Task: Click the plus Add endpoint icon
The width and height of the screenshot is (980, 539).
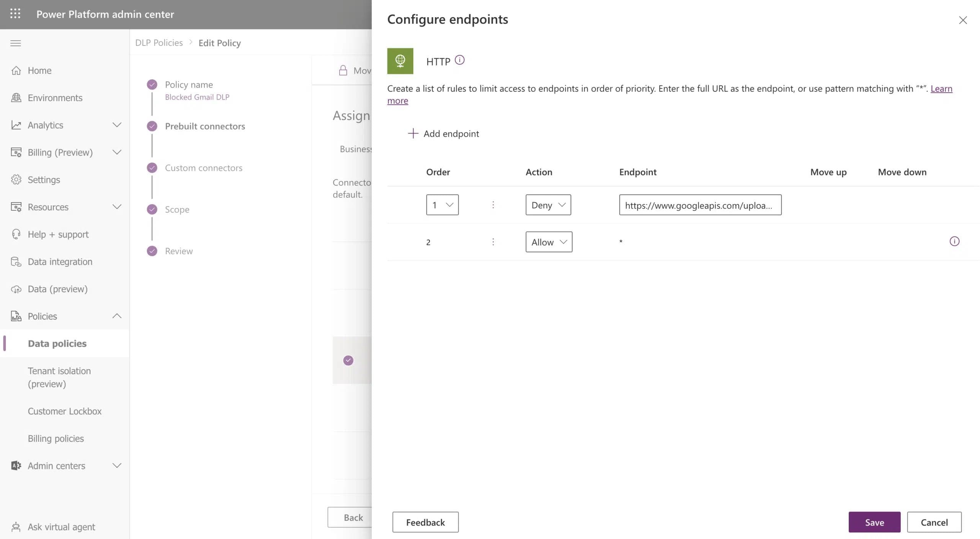Action: coord(413,134)
